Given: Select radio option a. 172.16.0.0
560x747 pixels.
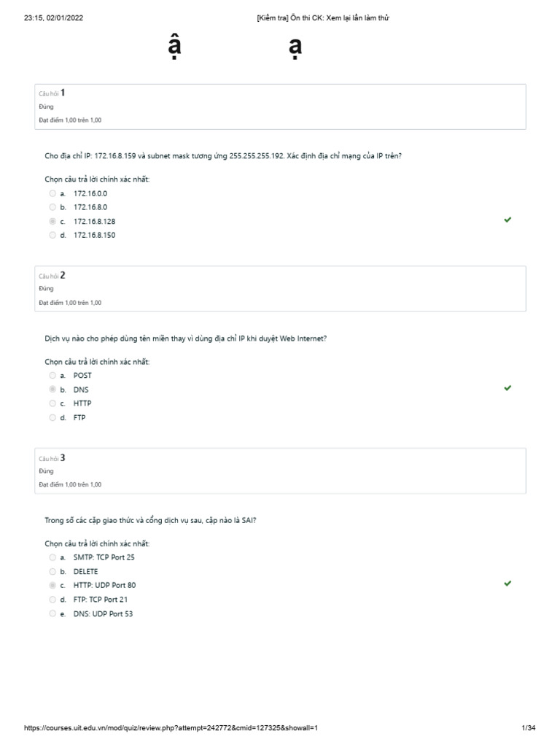Looking at the screenshot, I should click(x=52, y=193).
